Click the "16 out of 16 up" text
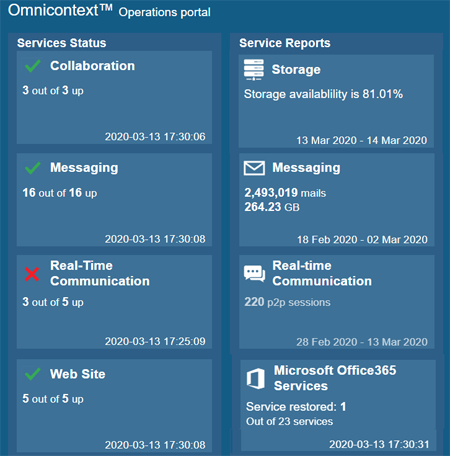 (60, 193)
